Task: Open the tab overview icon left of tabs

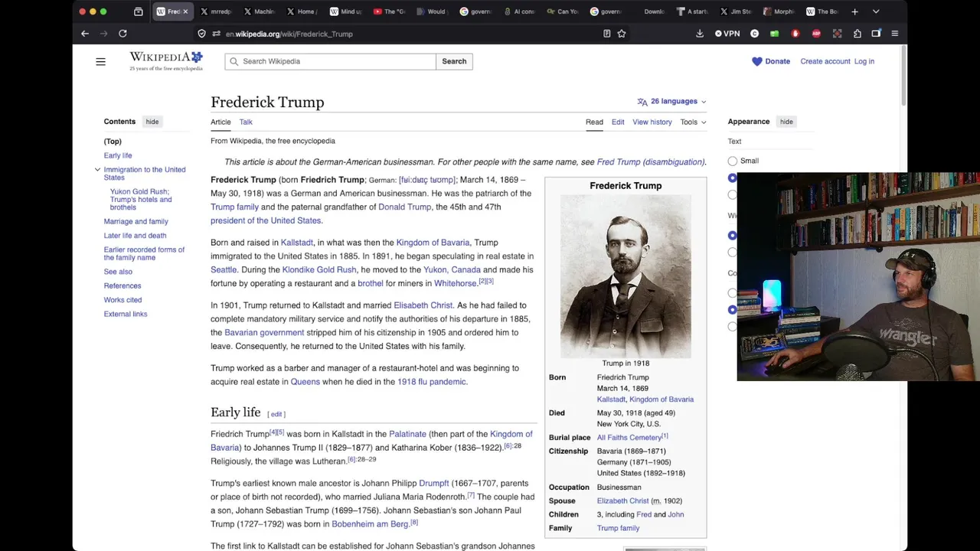Action: click(x=139, y=11)
